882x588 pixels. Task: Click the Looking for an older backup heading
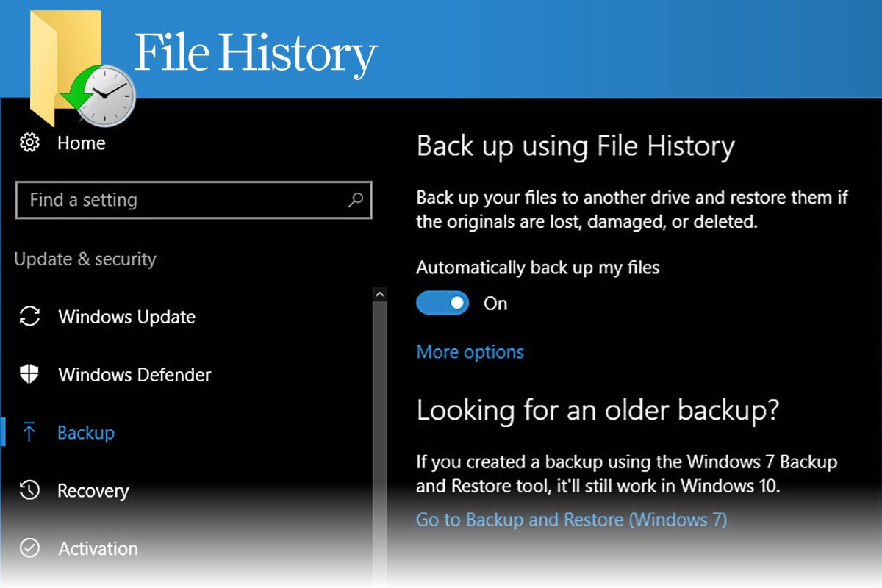tap(598, 409)
